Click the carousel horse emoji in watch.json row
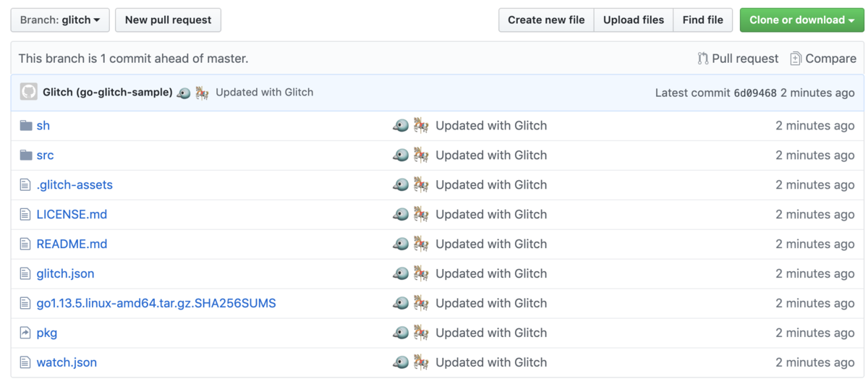Image resolution: width=868 pixels, height=384 pixels. point(421,362)
